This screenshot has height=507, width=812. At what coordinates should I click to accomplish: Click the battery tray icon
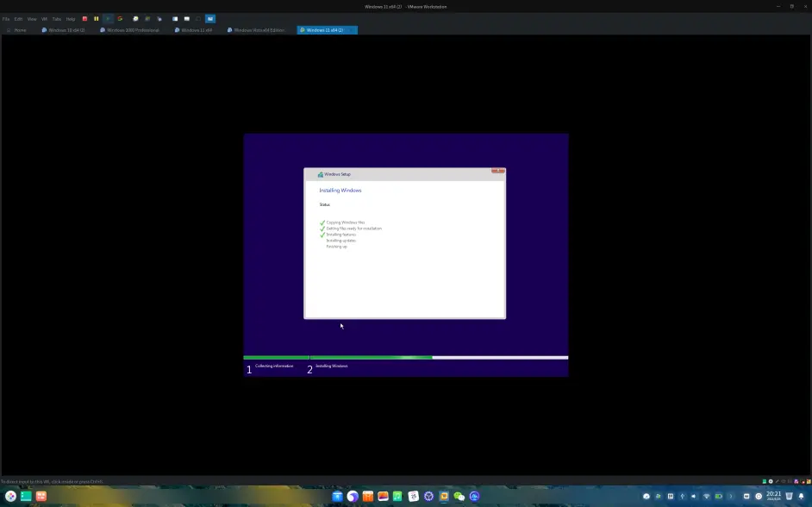tap(719, 496)
